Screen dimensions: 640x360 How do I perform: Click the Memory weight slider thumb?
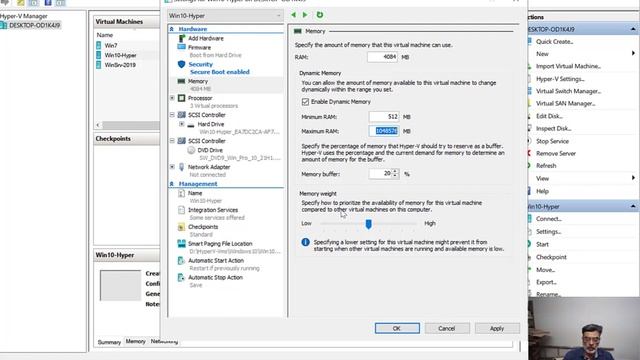[369, 224]
